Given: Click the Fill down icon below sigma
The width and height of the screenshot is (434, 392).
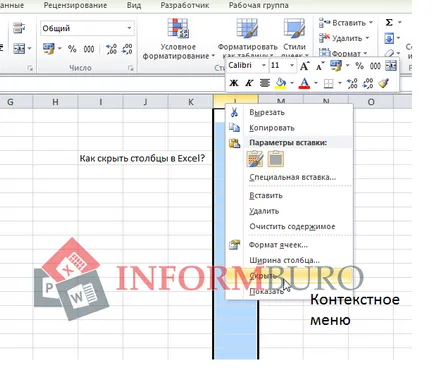Looking at the screenshot, I should (389, 38).
